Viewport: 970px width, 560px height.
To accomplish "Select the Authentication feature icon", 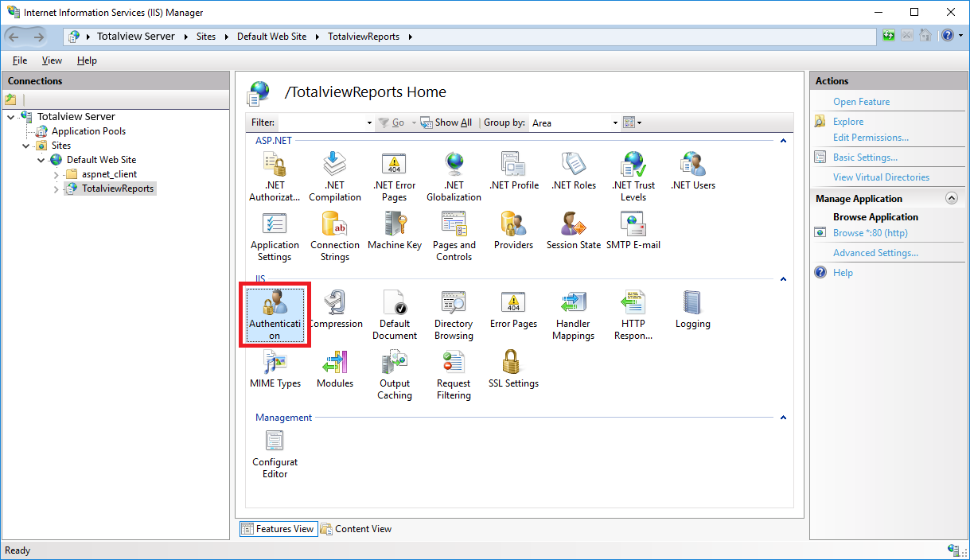I will (275, 315).
